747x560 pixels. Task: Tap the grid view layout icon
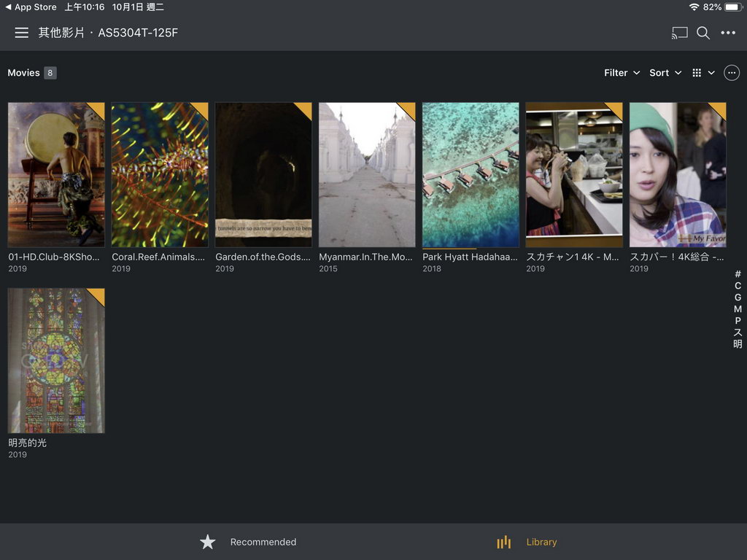[697, 73]
